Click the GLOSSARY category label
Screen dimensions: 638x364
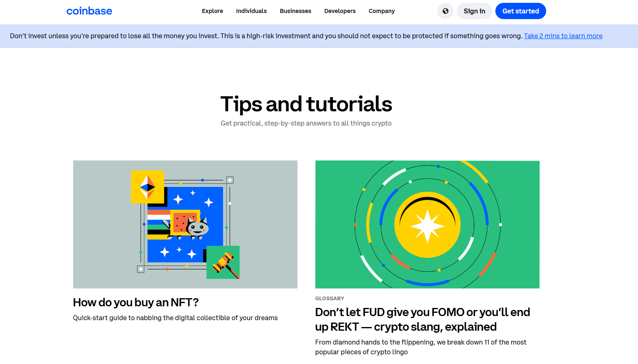pos(330,298)
